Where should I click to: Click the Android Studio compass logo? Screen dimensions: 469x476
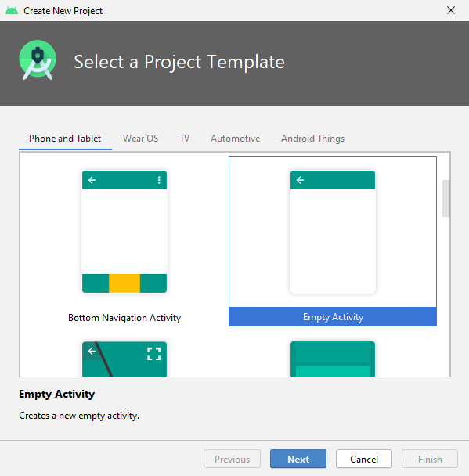(38, 60)
